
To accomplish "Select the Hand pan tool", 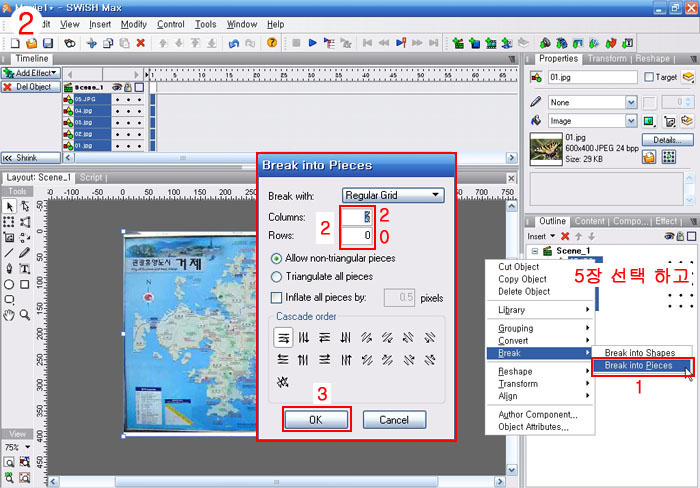I will coord(9,315).
